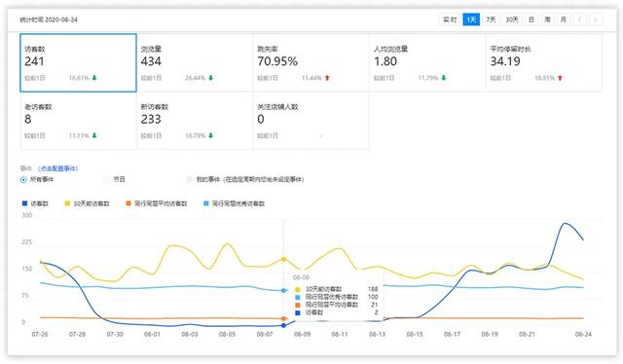Go to the next period with right arrow
The height and width of the screenshot is (364, 623).
coord(595,19)
